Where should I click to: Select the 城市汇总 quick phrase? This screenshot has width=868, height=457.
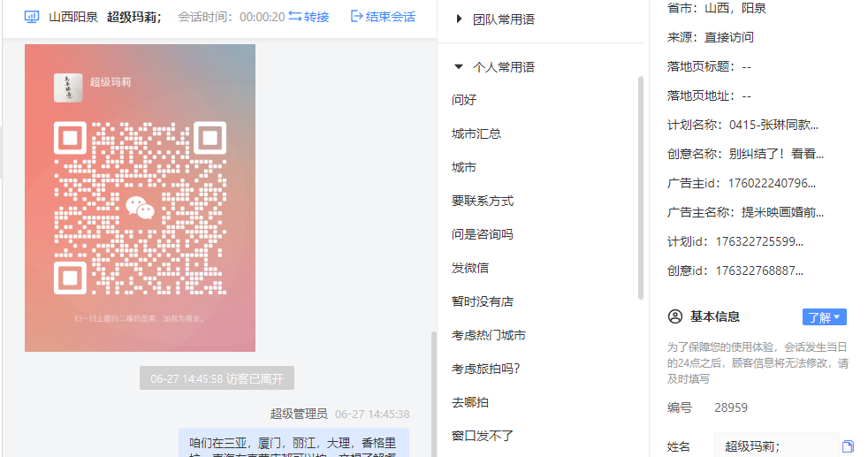click(476, 133)
